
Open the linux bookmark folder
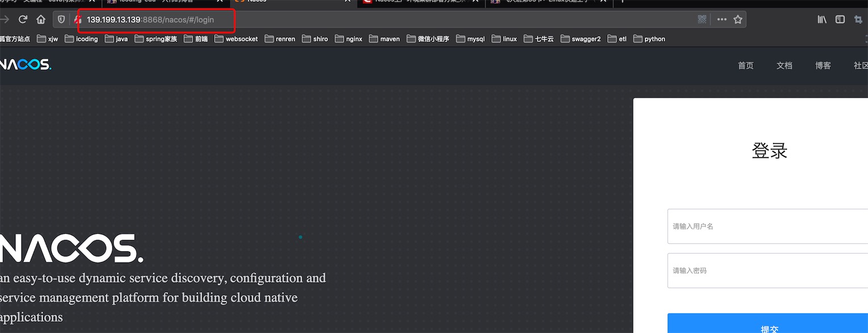(x=504, y=39)
